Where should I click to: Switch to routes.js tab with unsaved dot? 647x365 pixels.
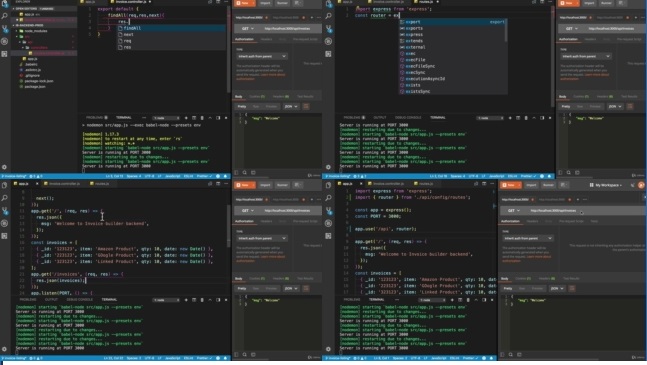click(426, 2)
